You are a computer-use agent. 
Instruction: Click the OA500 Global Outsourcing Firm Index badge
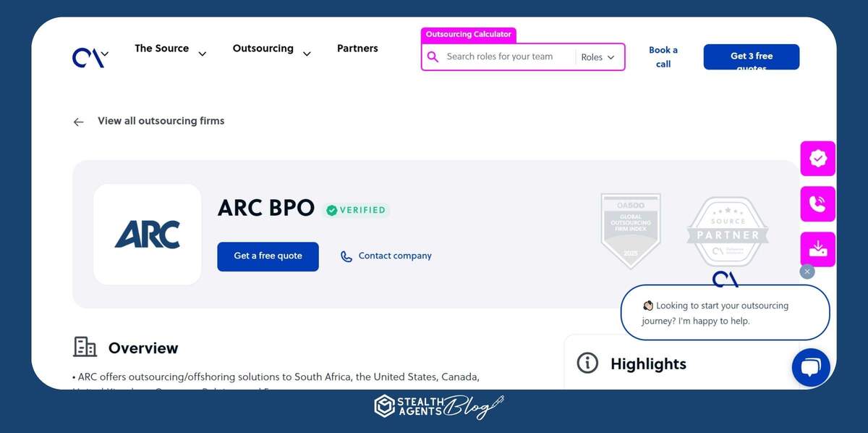(x=631, y=230)
